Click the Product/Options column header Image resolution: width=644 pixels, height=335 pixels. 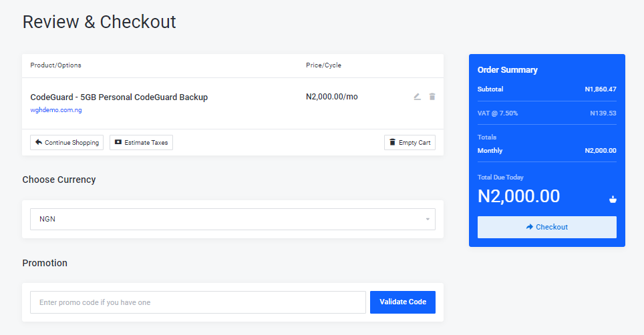pyautogui.click(x=56, y=65)
